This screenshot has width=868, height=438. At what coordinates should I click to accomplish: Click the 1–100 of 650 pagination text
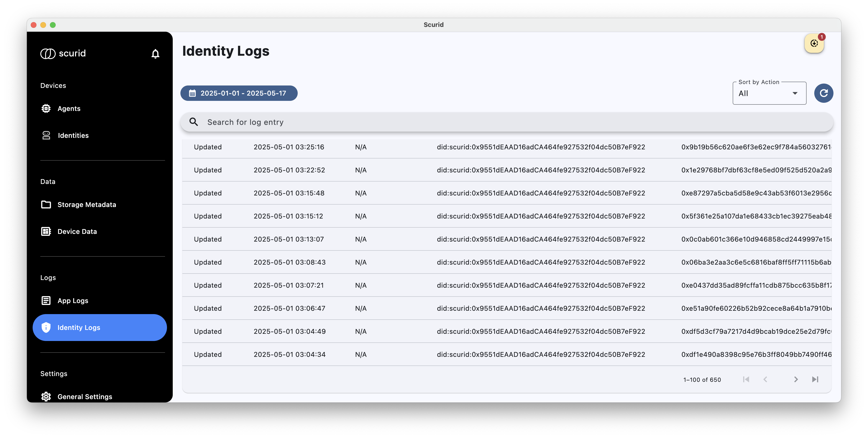(702, 380)
